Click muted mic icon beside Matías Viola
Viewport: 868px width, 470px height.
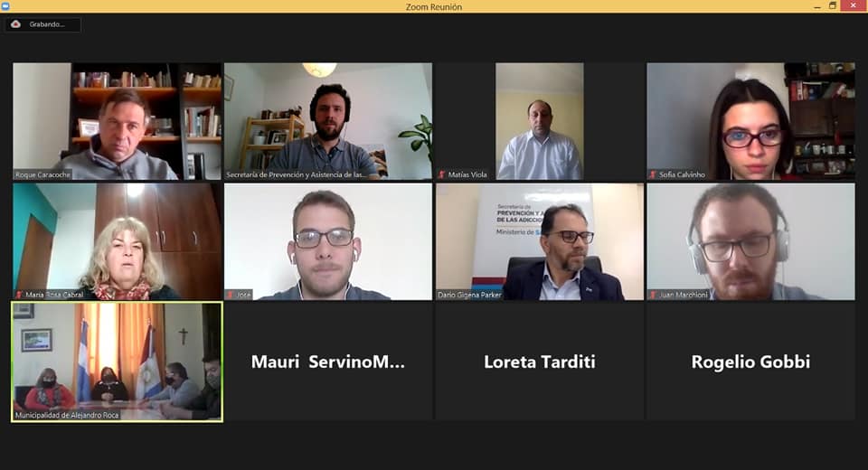pyautogui.click(x=442, y=174)
